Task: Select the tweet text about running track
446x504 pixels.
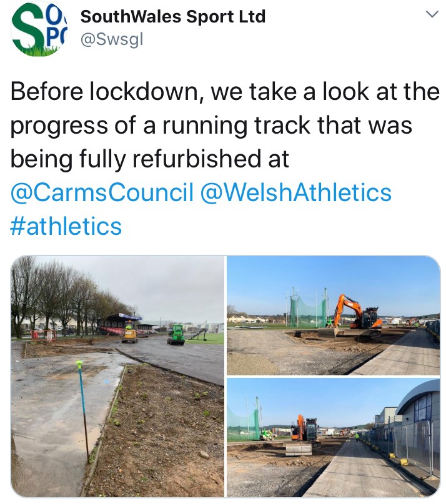Action: click(225, 125)
